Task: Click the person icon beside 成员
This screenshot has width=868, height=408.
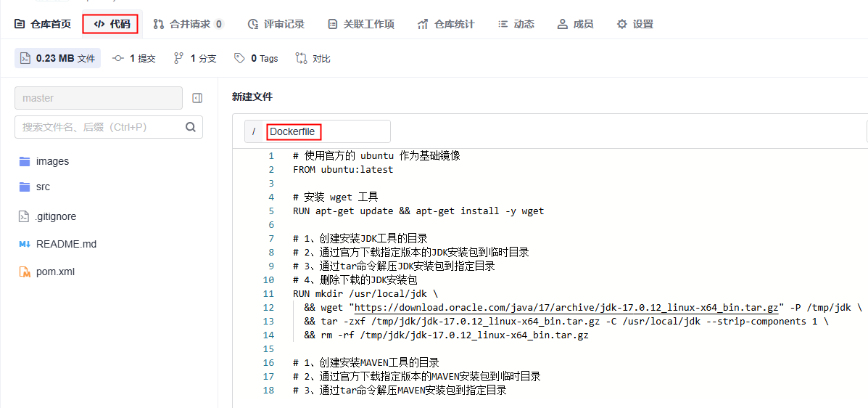Action: 563,24
